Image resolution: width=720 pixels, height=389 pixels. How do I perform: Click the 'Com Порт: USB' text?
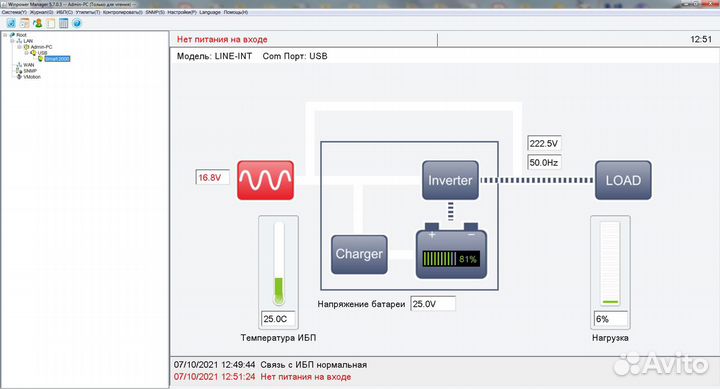tap(295, 56)
